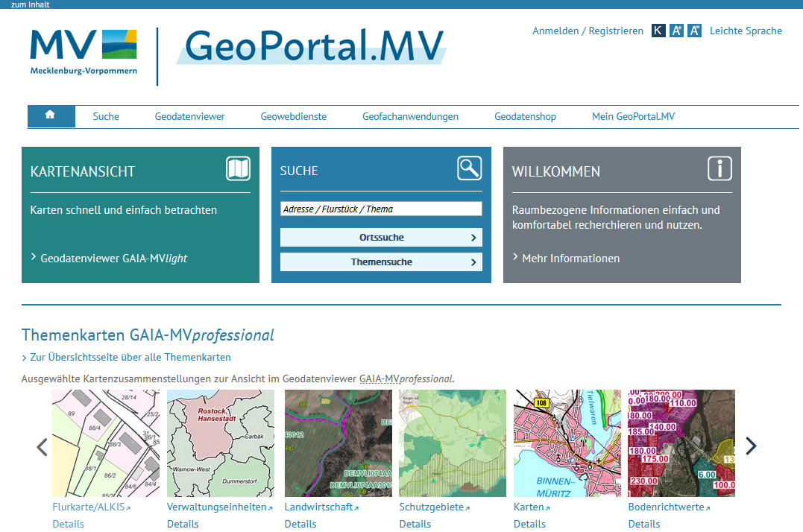803x532 pixels.
Task: Click the info icon in Willkommen panel
Action: 719,168
